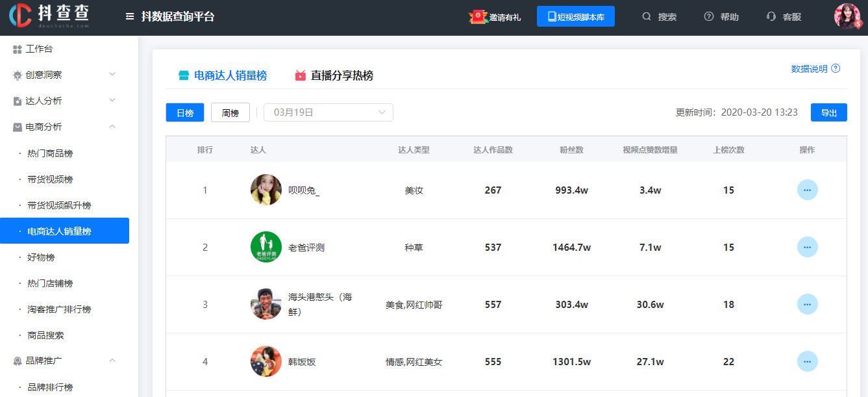The height and width of the screenshot is (397, 868).
Task: Open the 短视频脚本库 button
Action: point(575,16)
